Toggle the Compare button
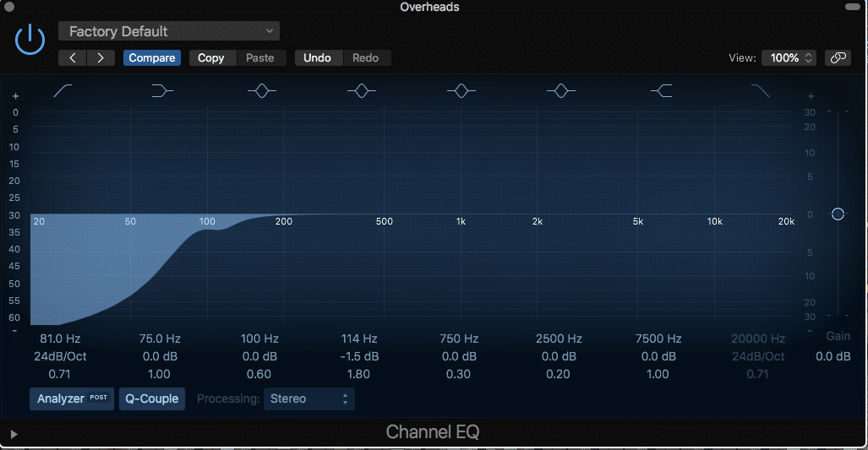868x450 pixels. click(152, 58)
